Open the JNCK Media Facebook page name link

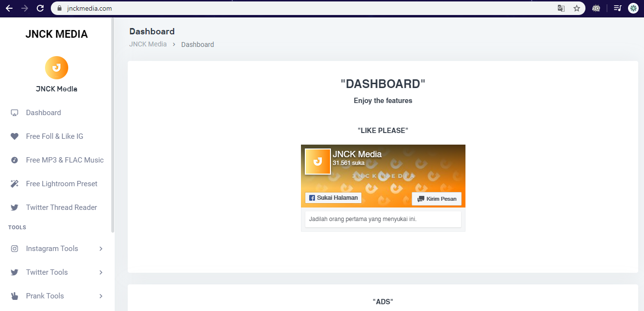pyautogui.click(x=357, y=154)
